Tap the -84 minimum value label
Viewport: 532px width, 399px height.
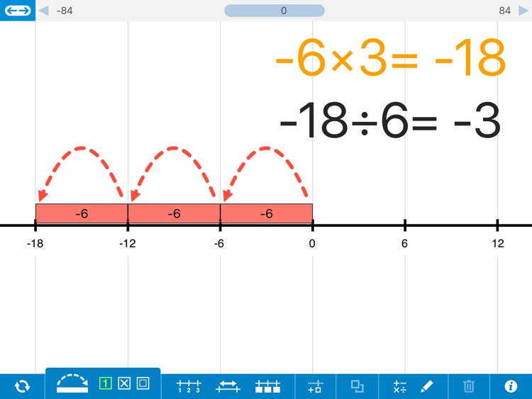[65, 11]
